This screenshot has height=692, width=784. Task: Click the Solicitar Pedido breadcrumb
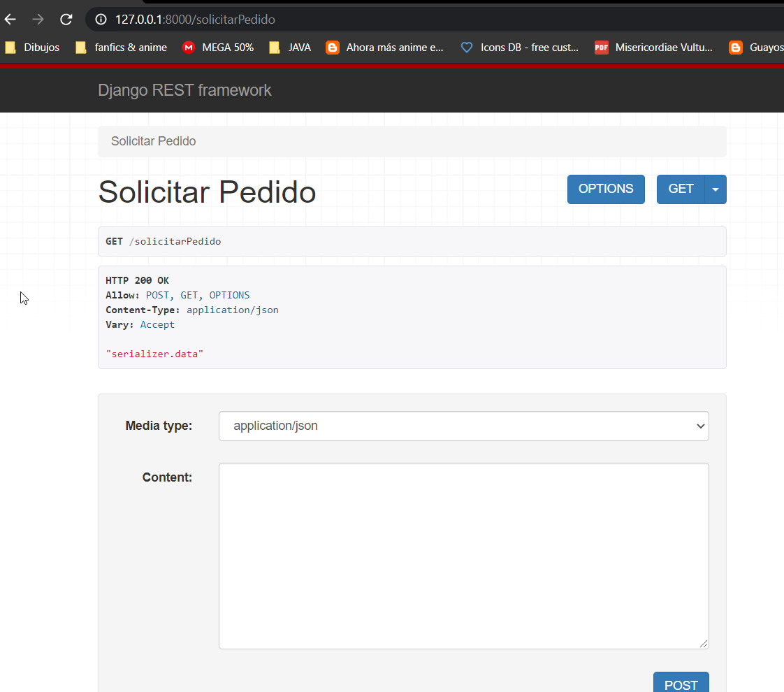(153, 141)
